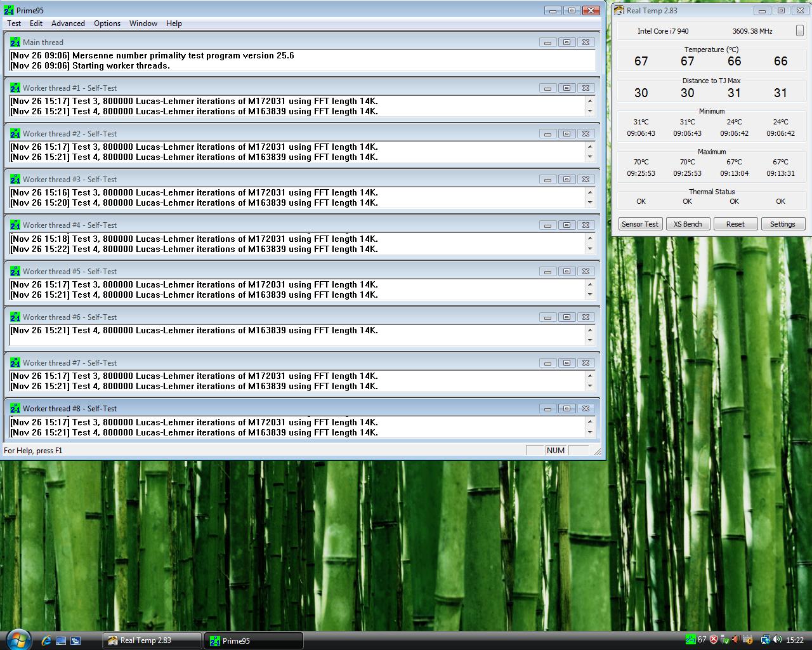Open the Options menu in Prime95

pyautogui.click(x=107, y=23)
